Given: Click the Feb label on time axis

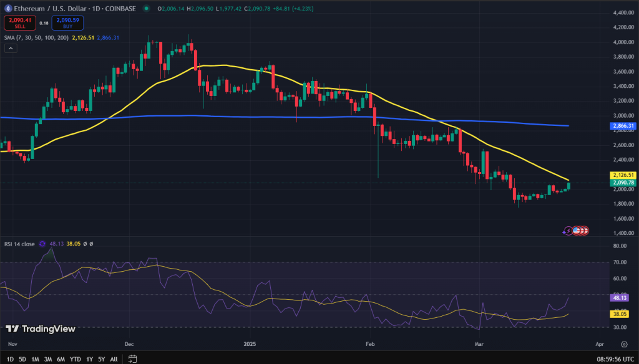Looking at the screenshot, I should [x=370, y=344].
